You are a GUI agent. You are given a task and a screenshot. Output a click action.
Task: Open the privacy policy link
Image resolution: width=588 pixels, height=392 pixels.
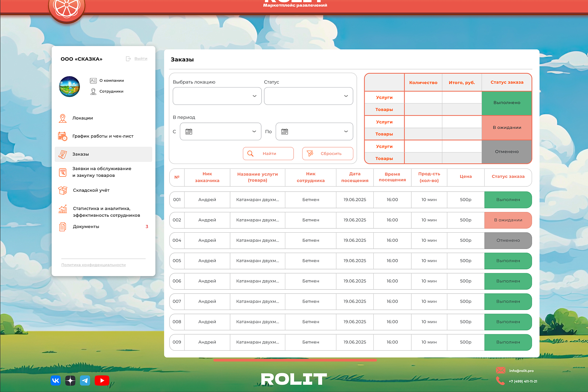coord(93,265)
